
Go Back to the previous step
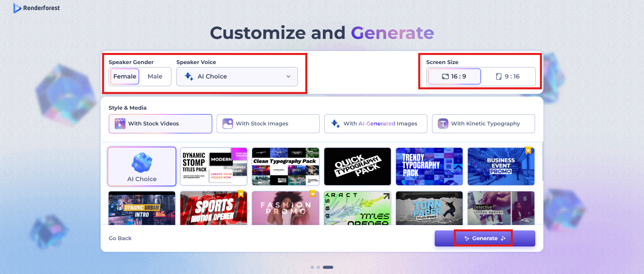[x=120, y=238]
